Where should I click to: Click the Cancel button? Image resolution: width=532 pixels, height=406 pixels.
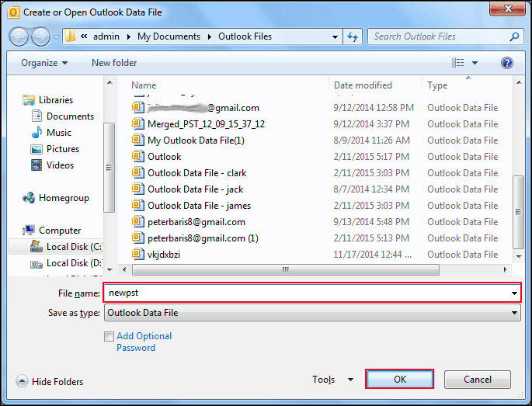click(478, 379)
